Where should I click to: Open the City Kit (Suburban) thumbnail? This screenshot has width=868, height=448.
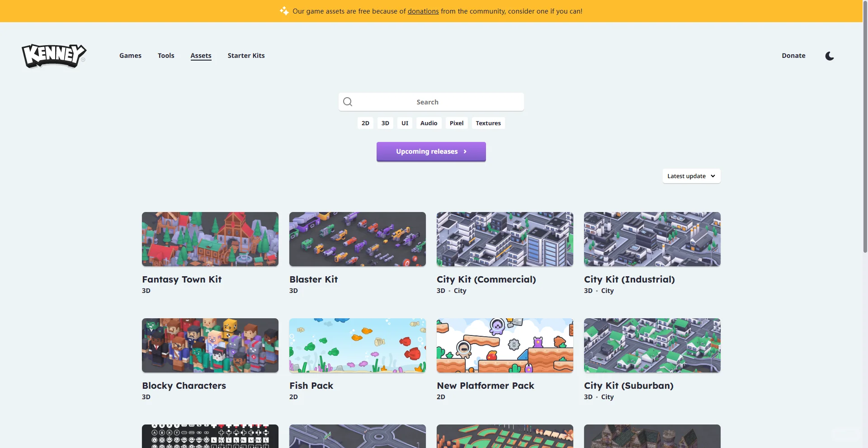point(652,345)
